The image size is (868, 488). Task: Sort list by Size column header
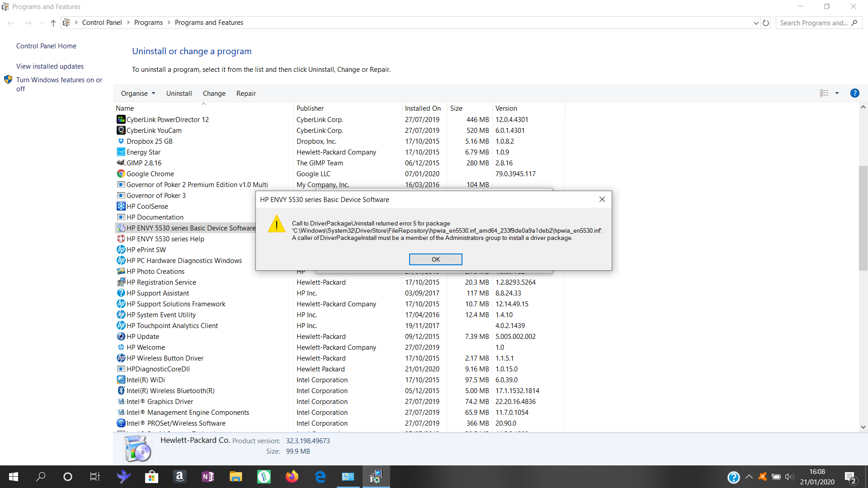470,108
